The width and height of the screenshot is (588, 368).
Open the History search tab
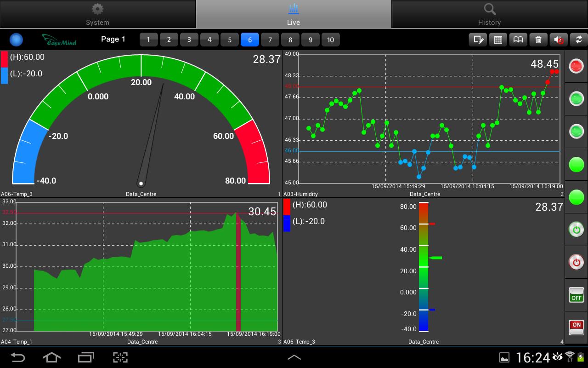pyautogui.click(x=490, y=14)
